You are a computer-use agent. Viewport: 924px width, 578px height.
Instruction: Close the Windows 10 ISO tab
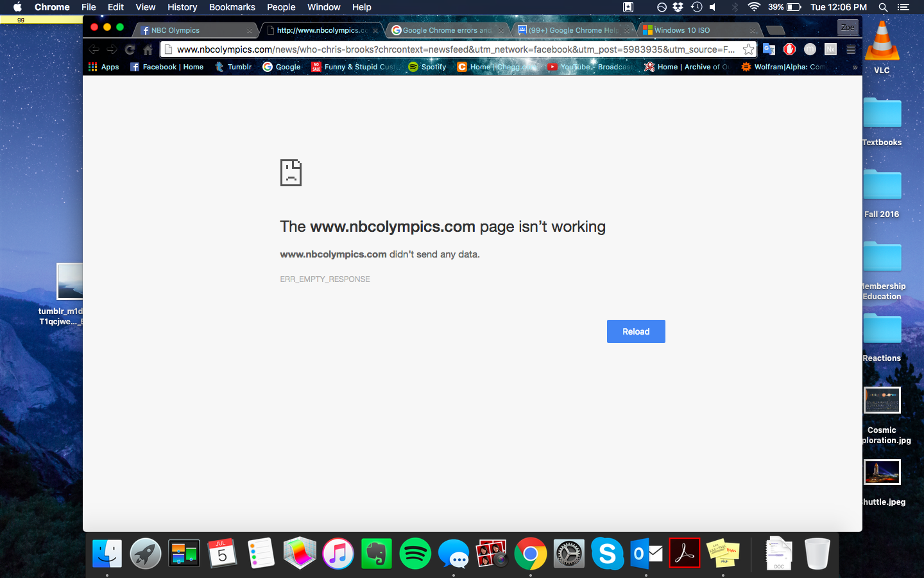coord(753,31)
